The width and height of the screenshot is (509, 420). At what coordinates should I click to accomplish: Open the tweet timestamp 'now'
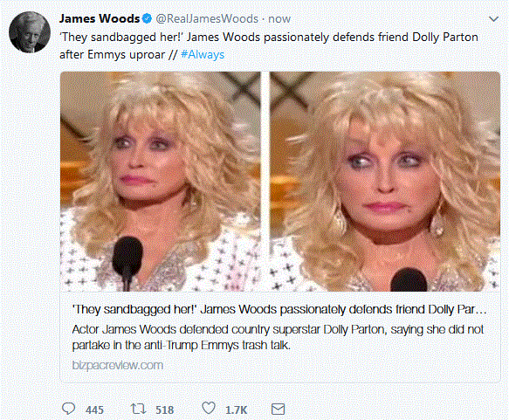point(279,19)
